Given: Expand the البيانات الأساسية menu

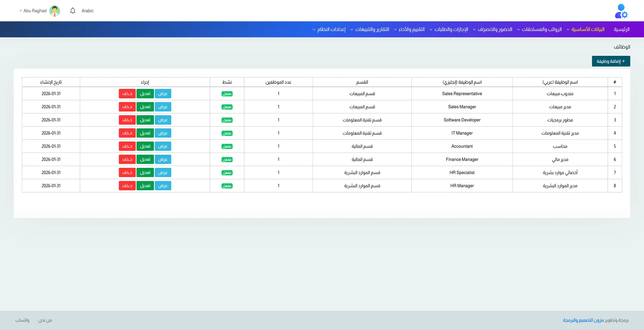Looking at the screenshot, I should [x=587, y=30].
